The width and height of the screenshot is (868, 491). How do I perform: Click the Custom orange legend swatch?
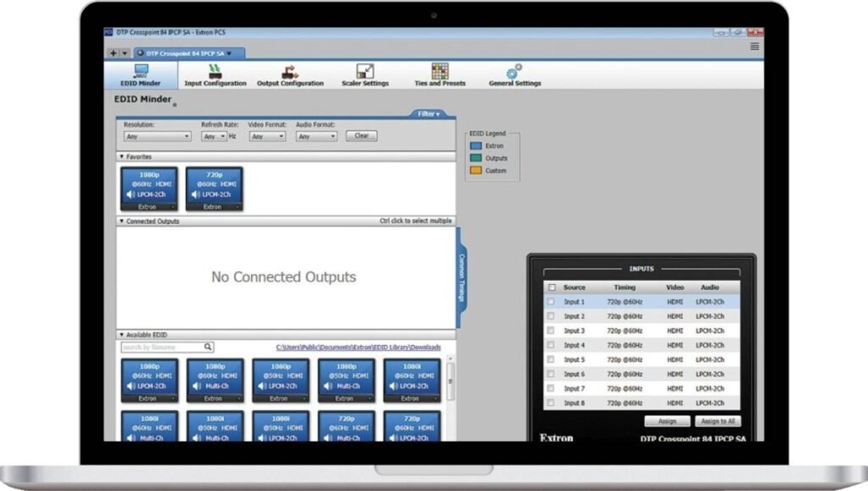(476, 170)
